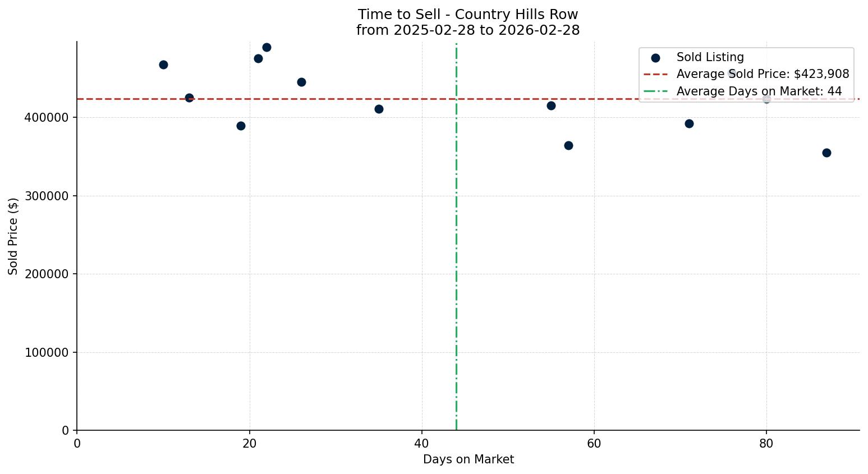Click the 60 x-axis tick label
868x474 pixels.
594,444
